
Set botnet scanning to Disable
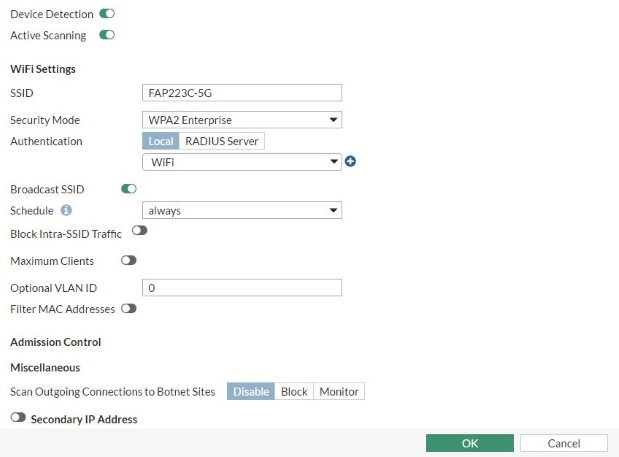(x=251, y=392)
